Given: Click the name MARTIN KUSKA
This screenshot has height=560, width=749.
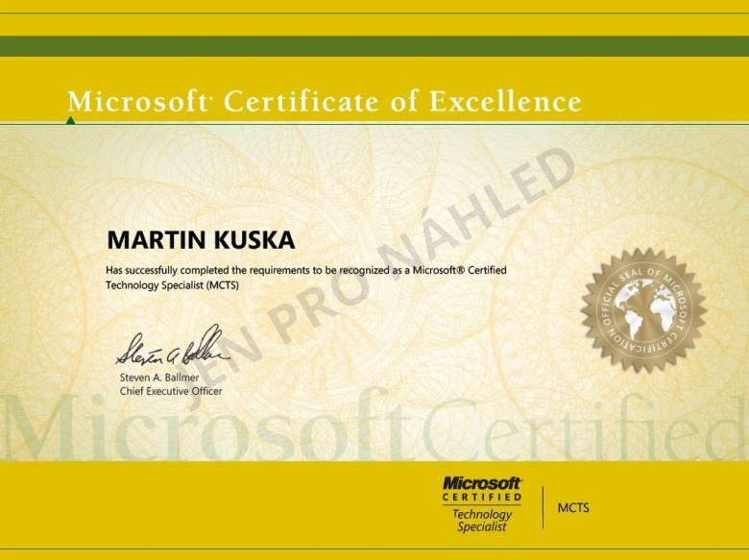Looking at the screenshot, I should tap(201, 240).
